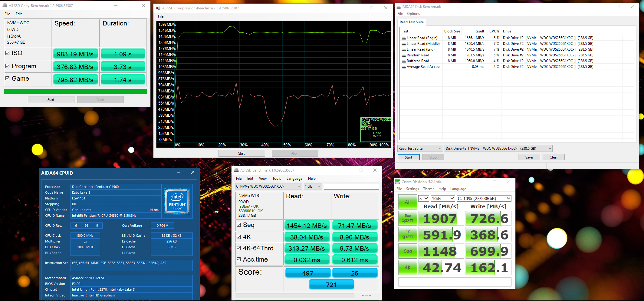Open the 1GiB test size dropdown in CrystalDiskMark
This screenshot has height=301, width=644.
[443, 199]
